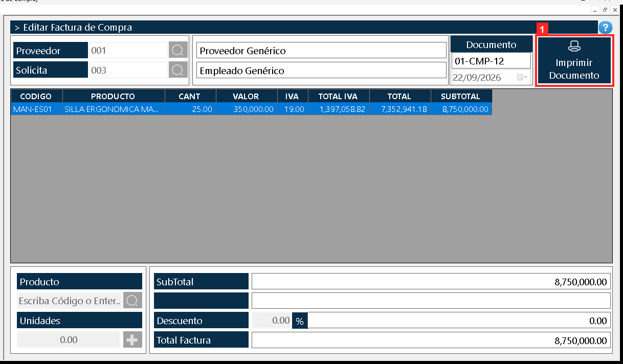The image size is (623, 364).
Task: Open the date picker dropdown for 22/09/2026
Action: 522,78
